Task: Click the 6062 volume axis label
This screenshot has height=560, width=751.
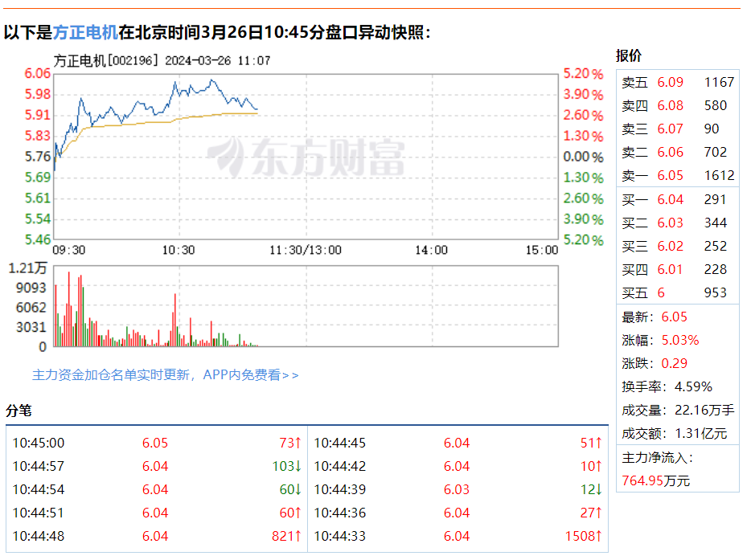Action: (31, 307)
